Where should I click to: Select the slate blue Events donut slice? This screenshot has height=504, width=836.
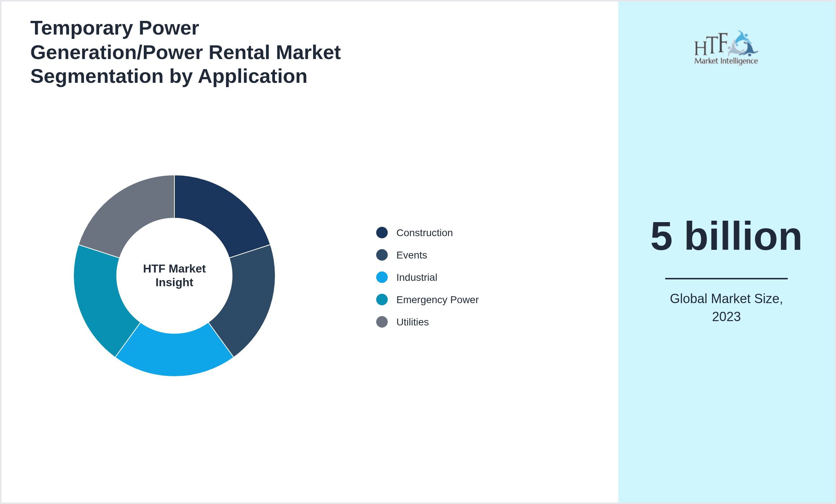tap(249, 300)
